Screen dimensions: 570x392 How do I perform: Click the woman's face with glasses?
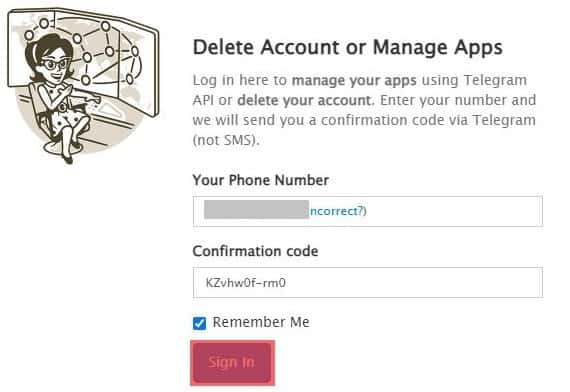[55, 66]
